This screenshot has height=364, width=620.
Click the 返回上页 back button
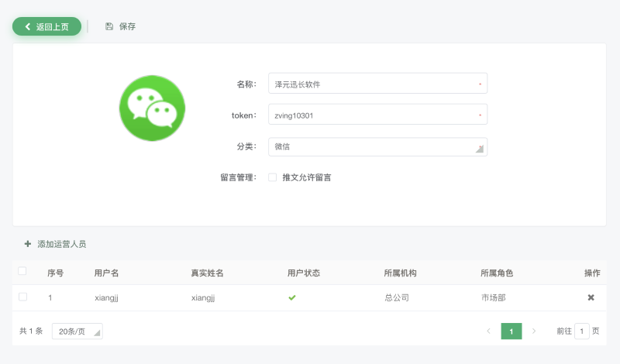coord(46,26)
